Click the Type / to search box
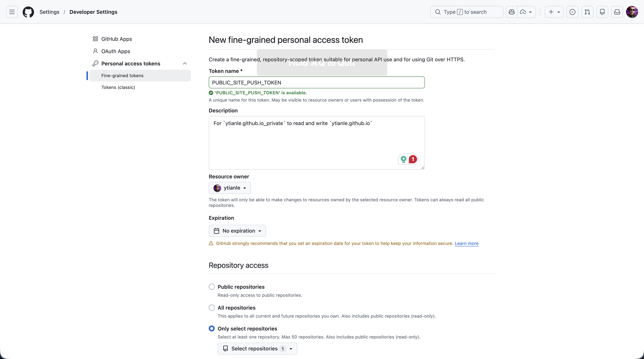This screenshot has width=644, height=359. [466, 12]
